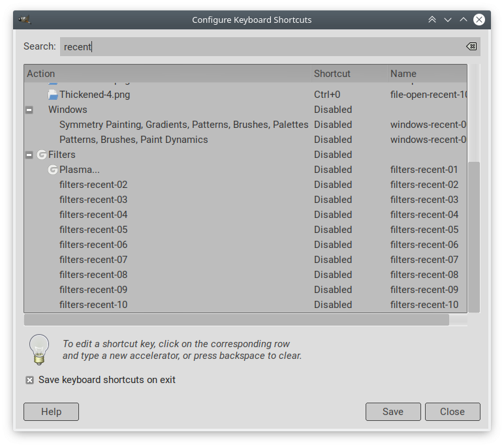Screen dimensions: 504x447
Task: Select the filters-recent-06 action row
Action: point(245,245)
